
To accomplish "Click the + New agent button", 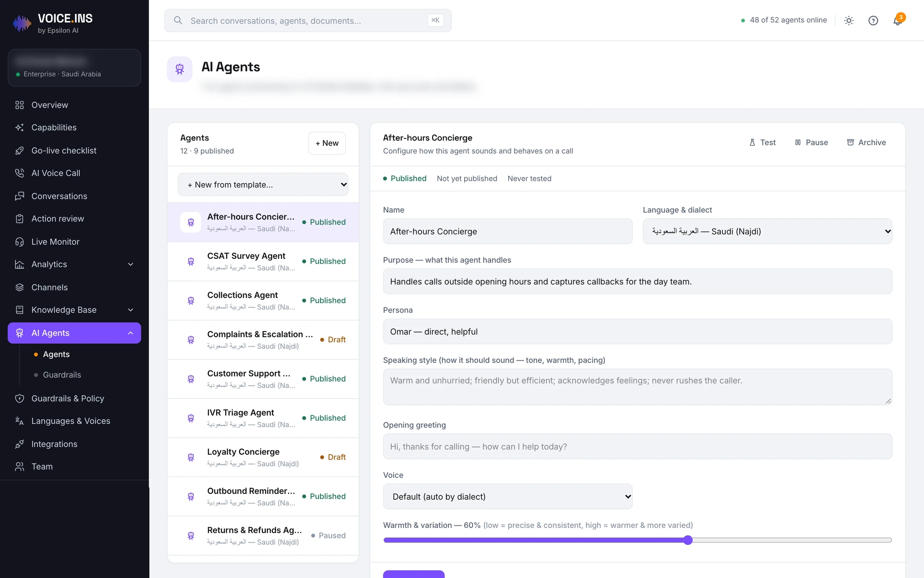I will [x=327, y=143].
